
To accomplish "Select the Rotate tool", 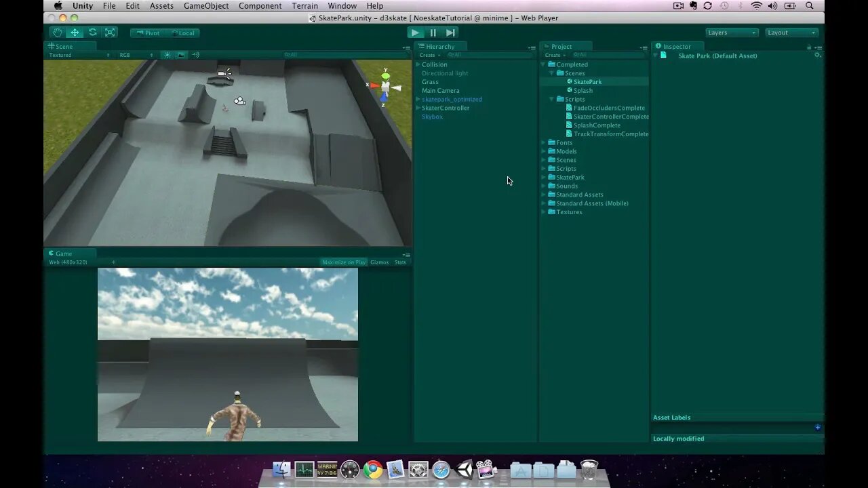I will click(92, 33).
